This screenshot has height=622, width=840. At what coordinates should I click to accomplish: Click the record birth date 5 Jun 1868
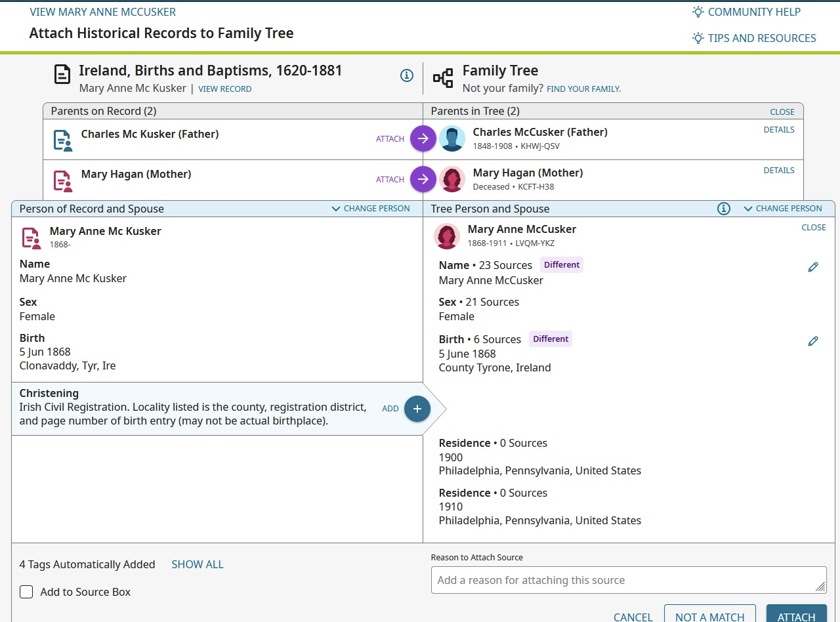click(x=45, y=352)
